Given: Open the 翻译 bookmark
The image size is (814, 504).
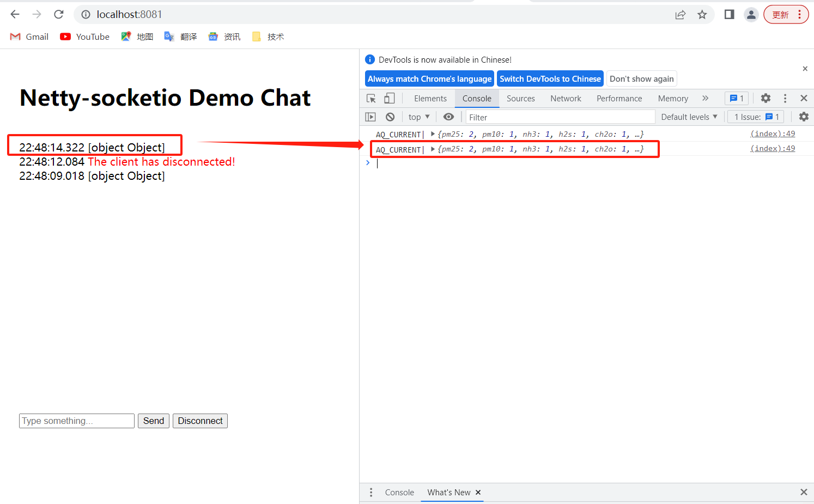Looking at the screenshot, I should (x=181, y=37).
